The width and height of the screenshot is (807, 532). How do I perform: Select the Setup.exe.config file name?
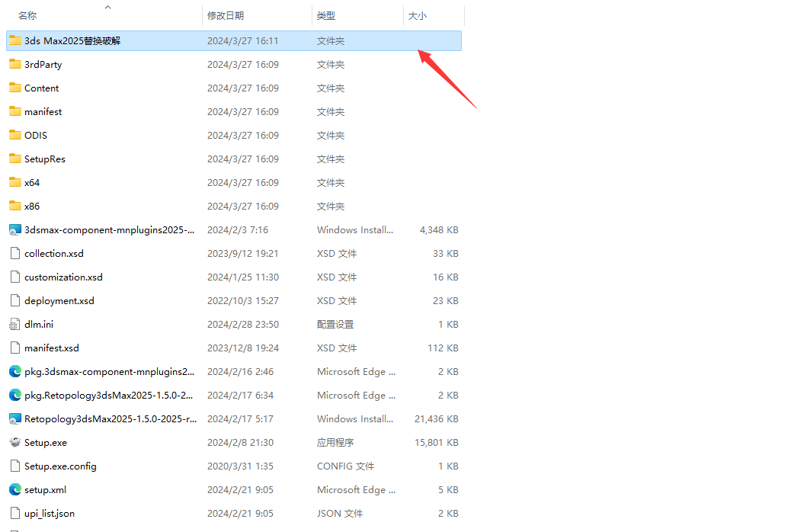point(61,466)
